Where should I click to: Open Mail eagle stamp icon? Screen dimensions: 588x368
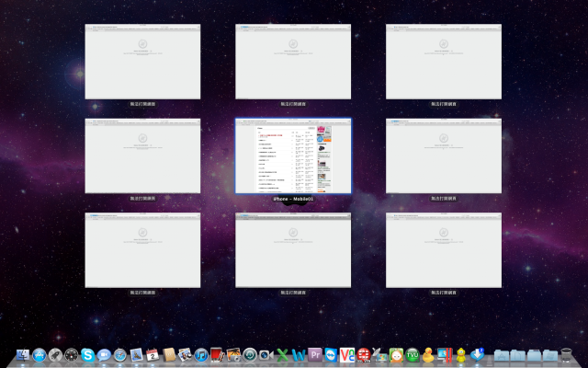click(x=136, y=354)
